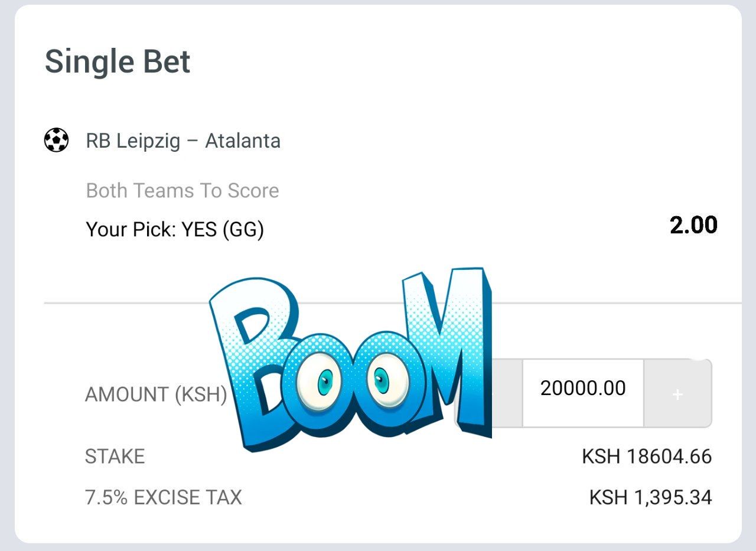Click Your Pick: YES (GG) selection
The width and height of the screenshot is (756, 551).
[x=175, y=229]
